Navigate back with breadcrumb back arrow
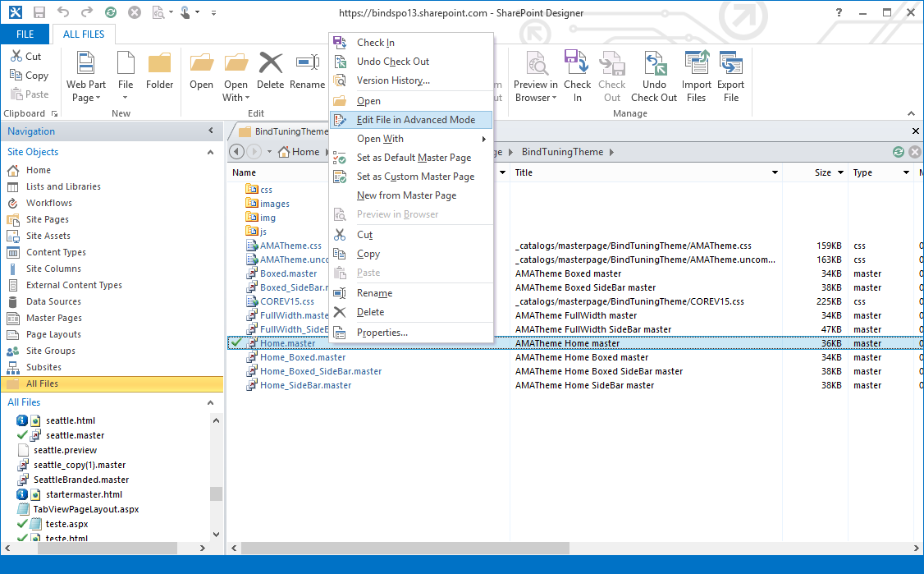Image resolution: width=924 pixels, height=574 pixels. (236, 152)
